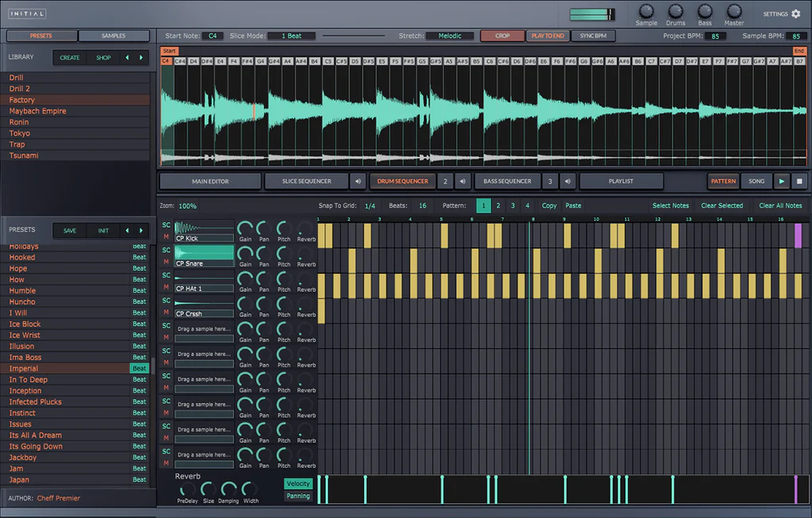This screenshot has height=518, width=812.
Task: Click the Reverb PreDelay knob
Action: click(187, 489)
